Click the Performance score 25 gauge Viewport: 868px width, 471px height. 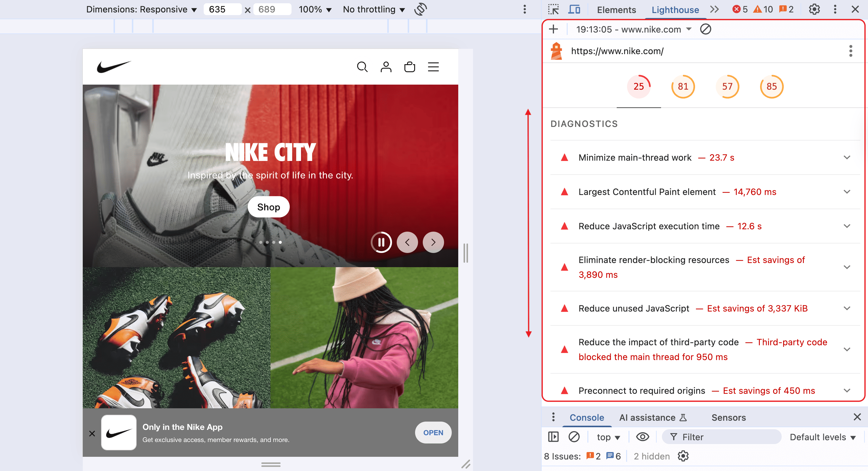click(x=639, y=87)
